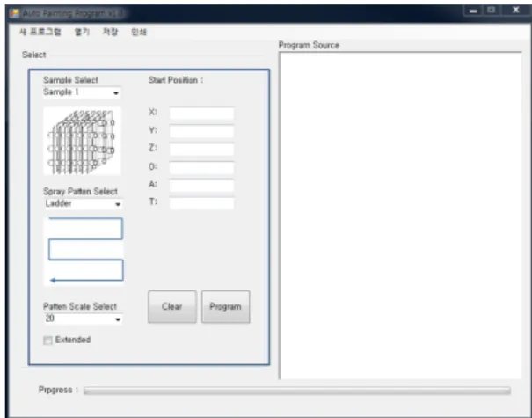
Task: Open the 열기 menu item
Action: (x=82, y=32)
